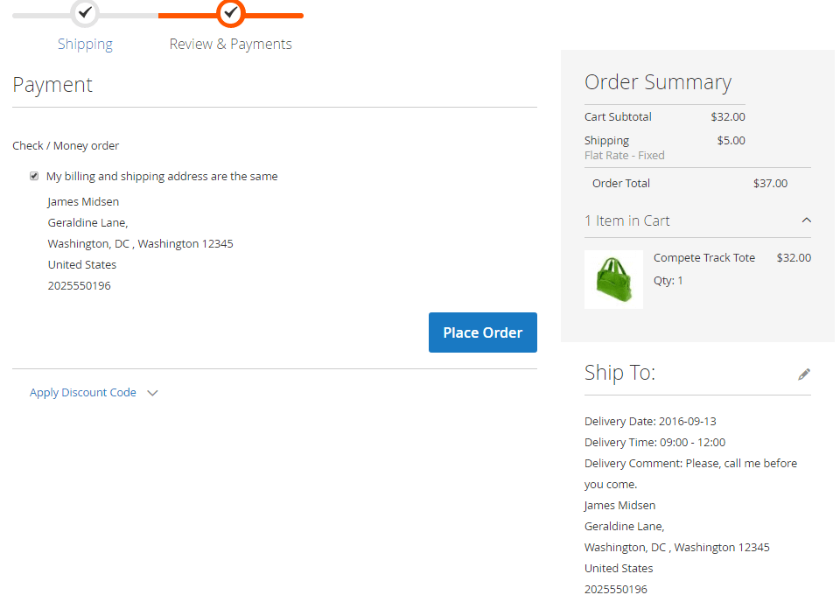Click the checkmark icon on the Shipping step

tap(85, 13)
